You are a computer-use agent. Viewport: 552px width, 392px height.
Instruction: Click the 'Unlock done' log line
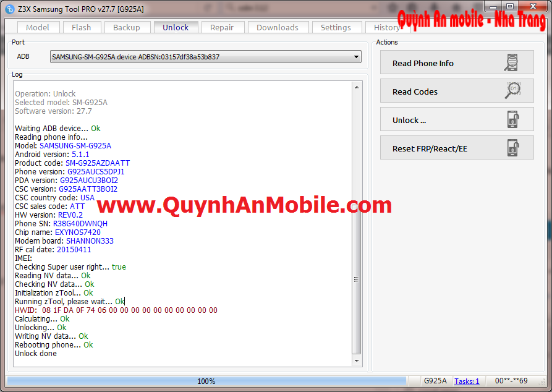click(36, 354)
